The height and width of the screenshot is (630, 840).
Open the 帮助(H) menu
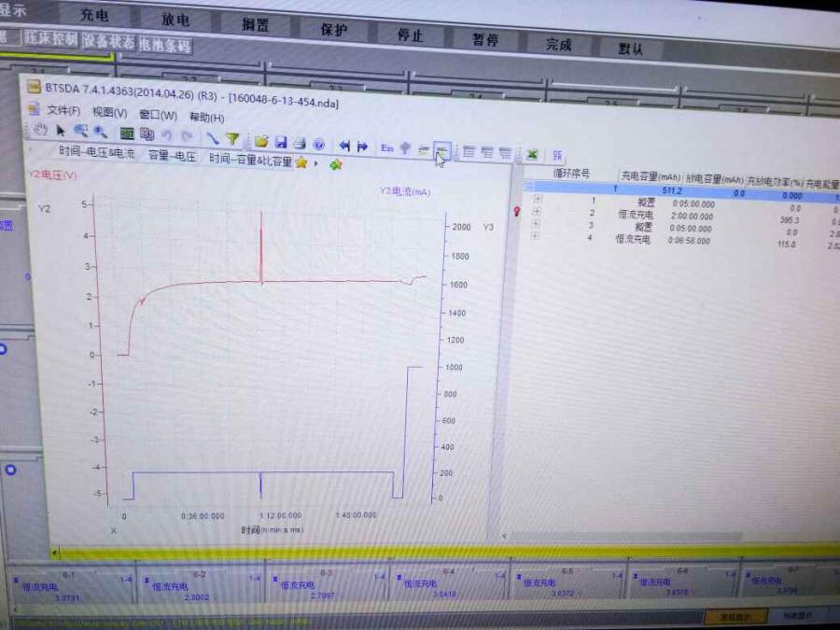[x=206, y=117]
